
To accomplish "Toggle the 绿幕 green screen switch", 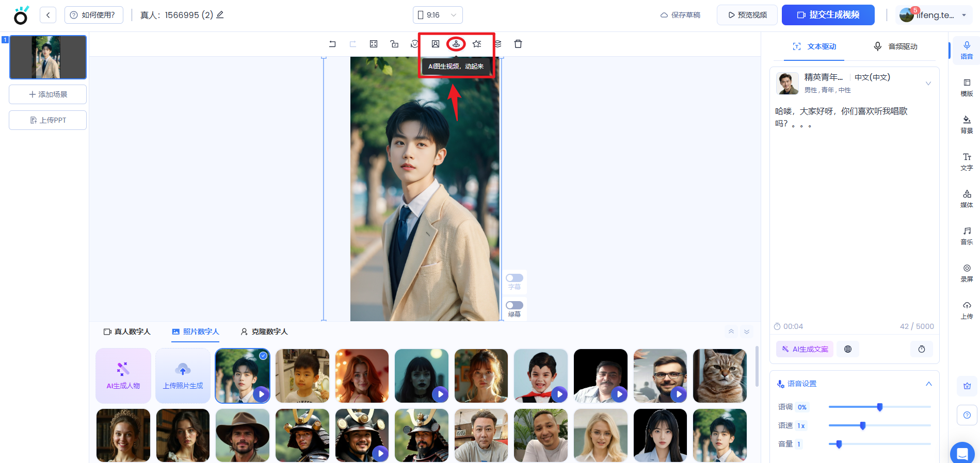I will point(515,305).
